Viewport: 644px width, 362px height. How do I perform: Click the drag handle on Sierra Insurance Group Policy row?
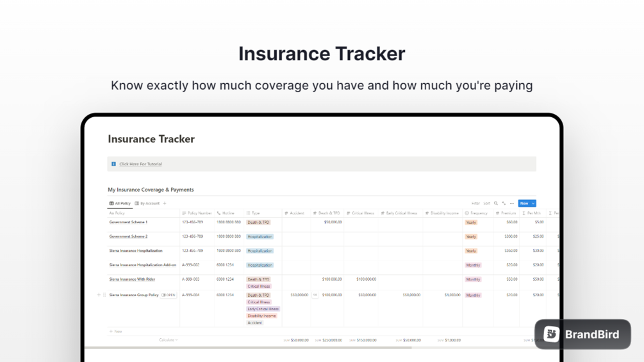pyautogui.click(x=104, y=295)
